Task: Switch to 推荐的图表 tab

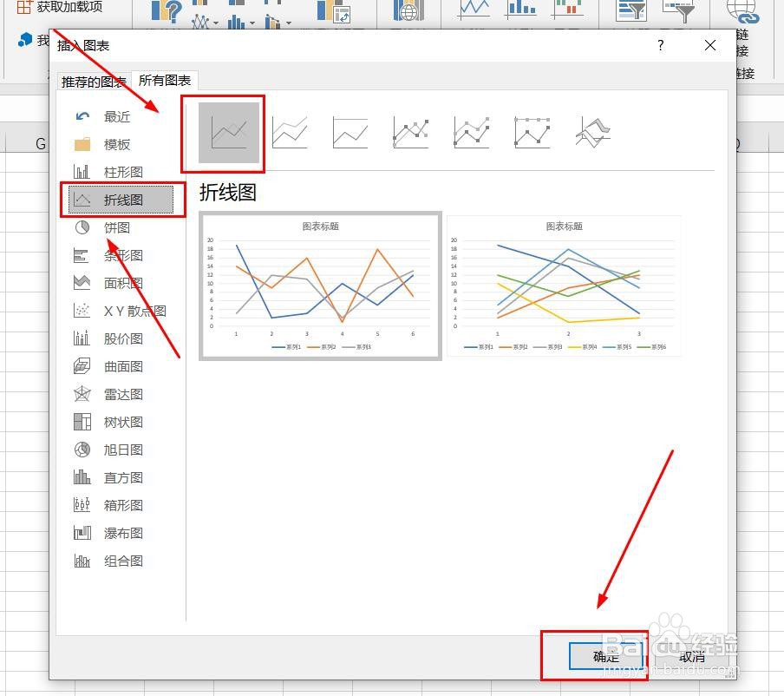Action: tap(94, 82)
